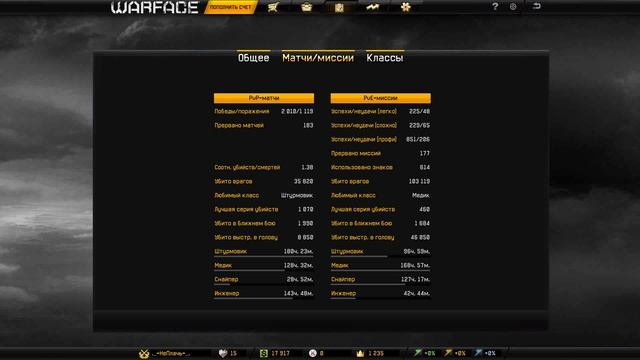Click the PvP-матчи column header

click(x=264, y=98)
